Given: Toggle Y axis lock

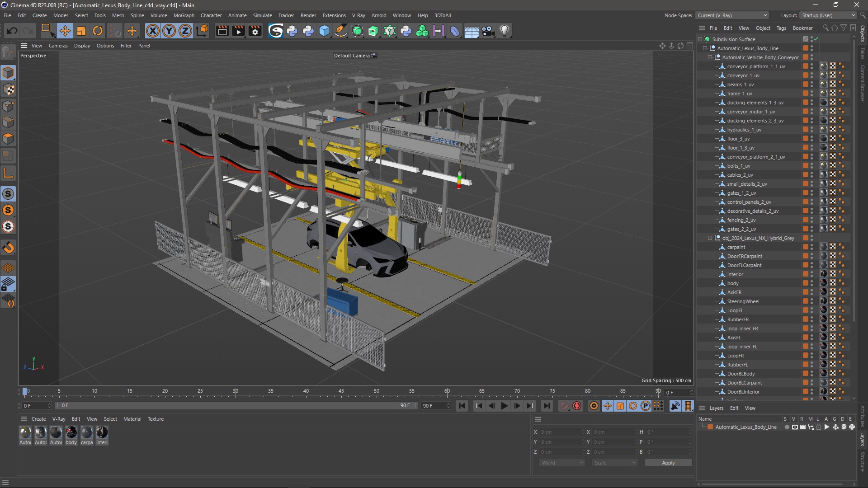Looking at the screenshot, I should tap(169, 31).
